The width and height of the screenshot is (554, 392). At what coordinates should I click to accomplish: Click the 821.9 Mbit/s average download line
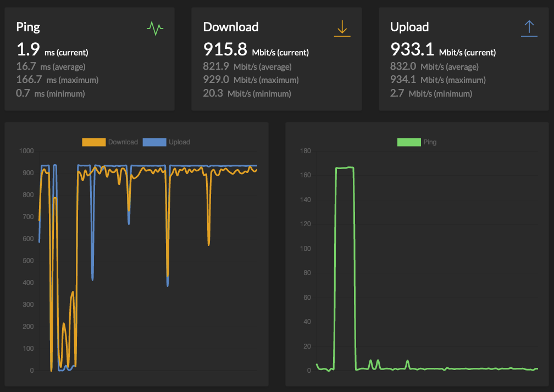tap(247, 67)
